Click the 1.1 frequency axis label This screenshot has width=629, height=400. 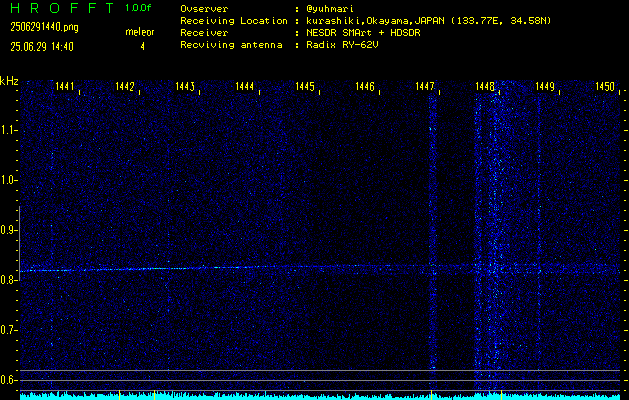[x=8, y=130]
